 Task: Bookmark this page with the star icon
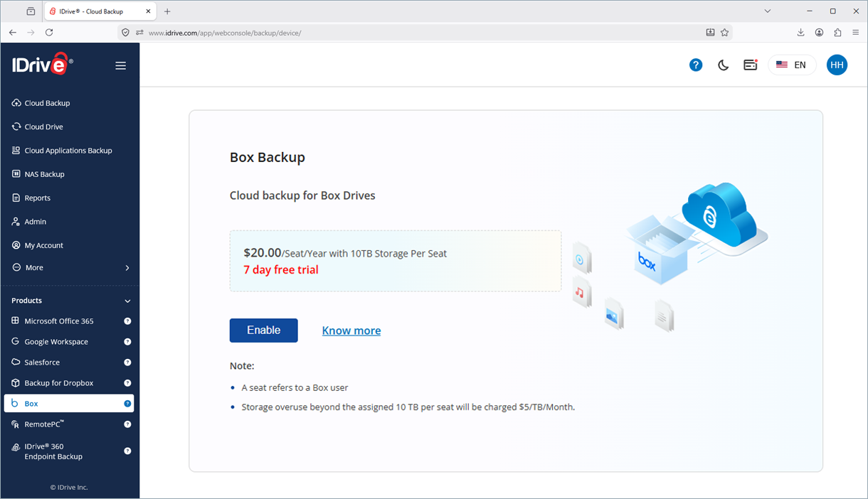click(x=724, y=33)
